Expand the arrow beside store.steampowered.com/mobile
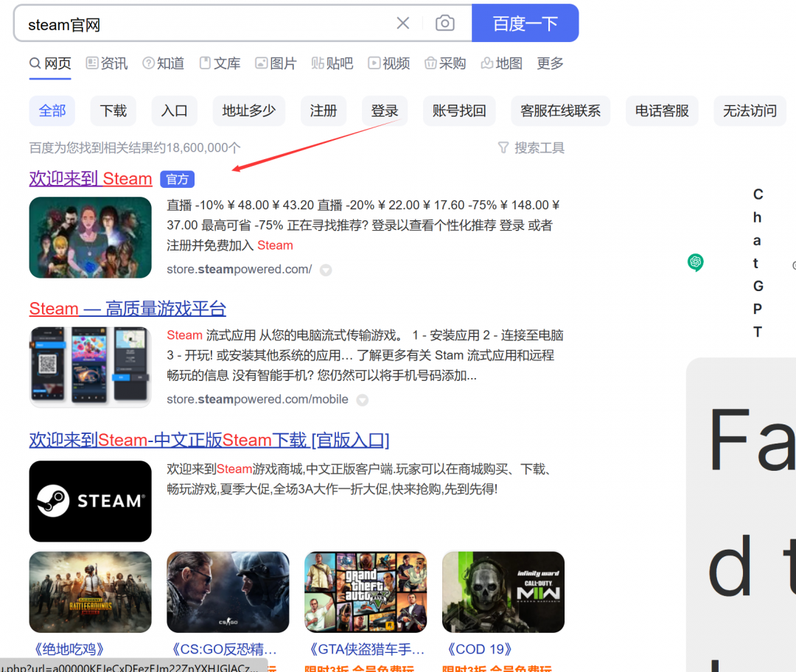The height and width of the screenshot is (672, 796). pos(362,400)
